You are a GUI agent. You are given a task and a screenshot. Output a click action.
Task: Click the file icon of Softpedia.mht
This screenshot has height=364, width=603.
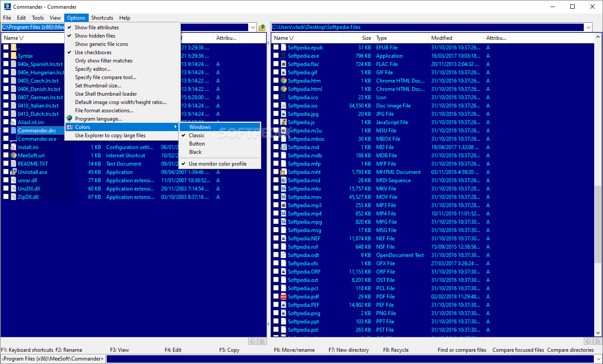284,172
